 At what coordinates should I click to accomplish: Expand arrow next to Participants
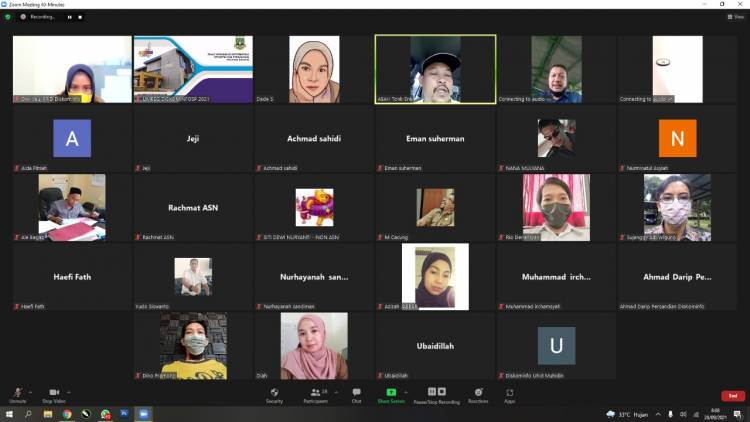pyautogui.click(x=336, y=392)
